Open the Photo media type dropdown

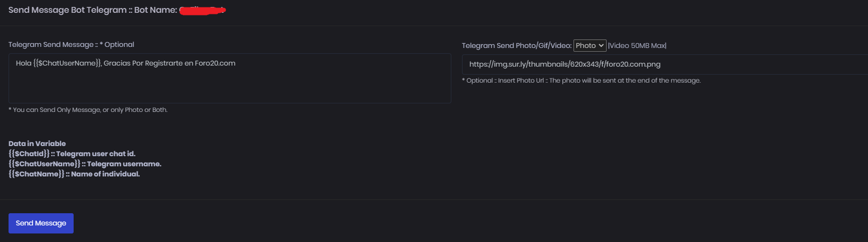coord(590,46)
